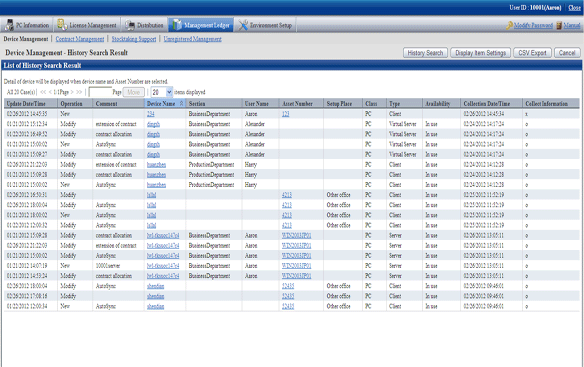Switch to Device Management submenu
This screenshot has height=367, width=584.
tap(26, 39)
